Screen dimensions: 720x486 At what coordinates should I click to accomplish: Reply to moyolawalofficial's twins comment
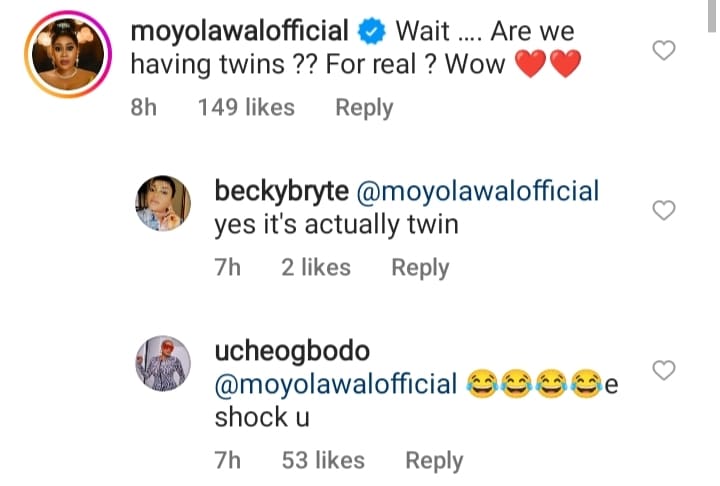tap(364, 108)
